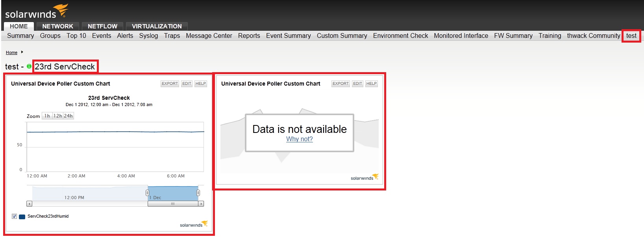The width and height of the screenshot is (644, 237).
Task: Open the Custom Summary view
Action: (x=342, y=35)
